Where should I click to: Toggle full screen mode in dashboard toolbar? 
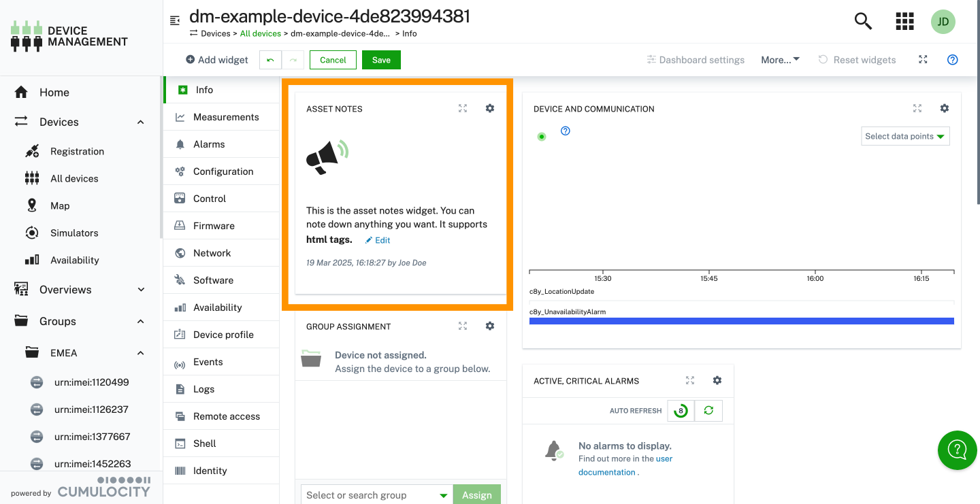(x=923, y=60)
